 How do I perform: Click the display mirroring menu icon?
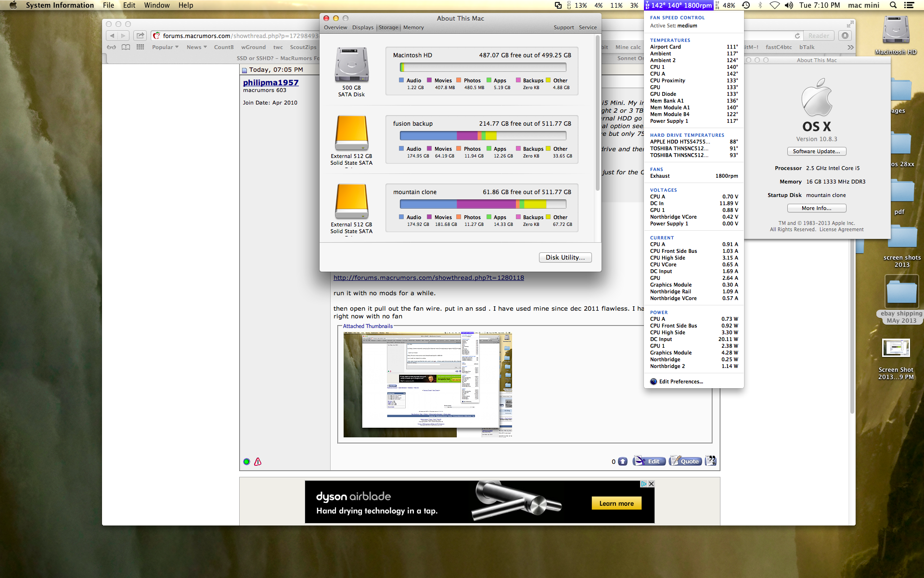click(558, 5)
